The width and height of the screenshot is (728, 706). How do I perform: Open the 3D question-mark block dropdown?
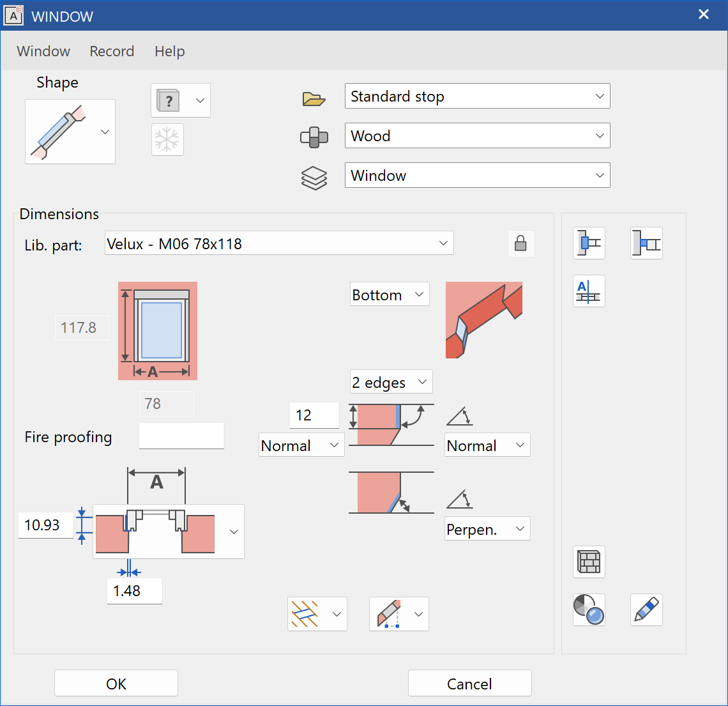[181, 100]
